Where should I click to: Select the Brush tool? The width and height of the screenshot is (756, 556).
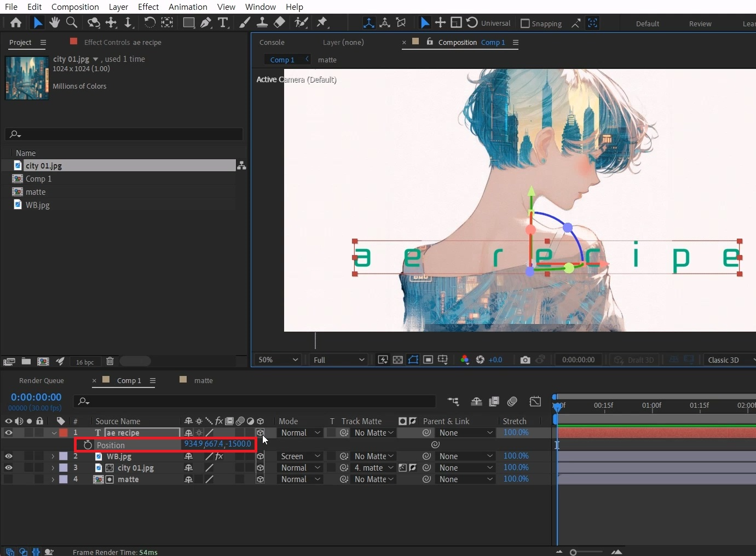(245, 22)
